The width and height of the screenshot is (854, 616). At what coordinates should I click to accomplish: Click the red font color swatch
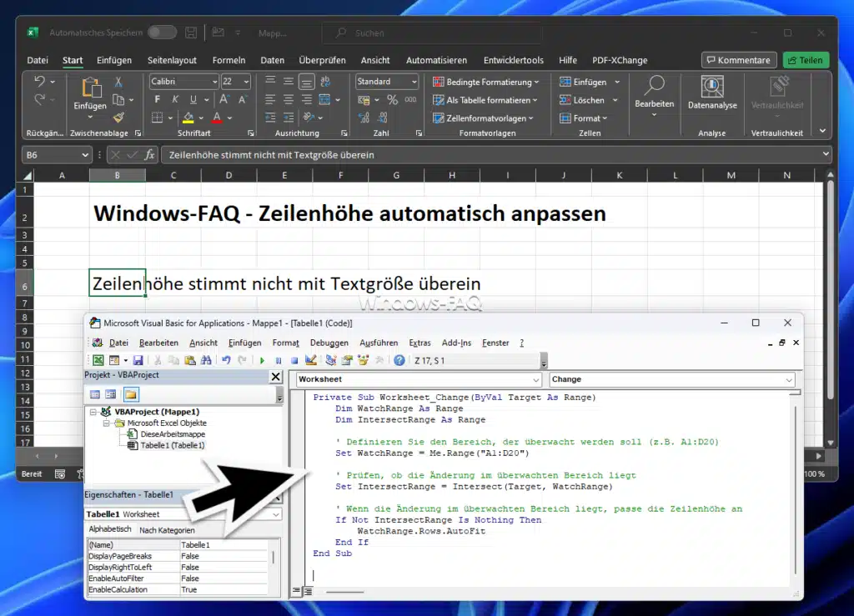[217, 118]
